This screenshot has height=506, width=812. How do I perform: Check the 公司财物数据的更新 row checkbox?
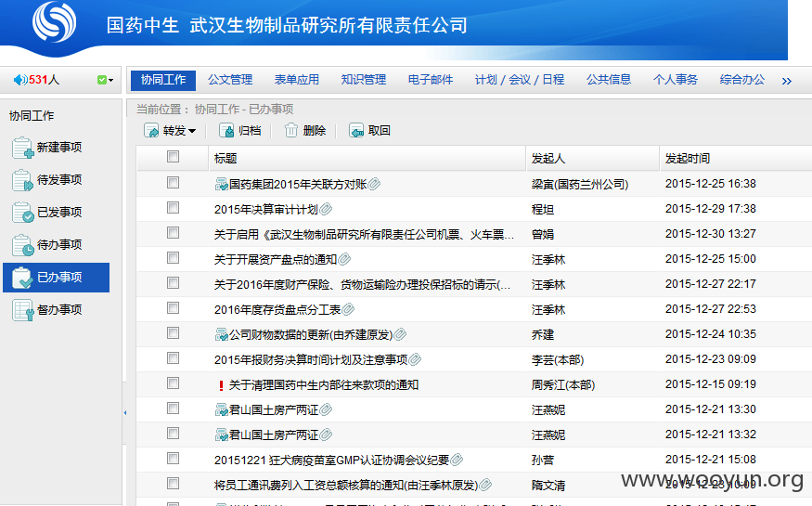coord(173,333)
